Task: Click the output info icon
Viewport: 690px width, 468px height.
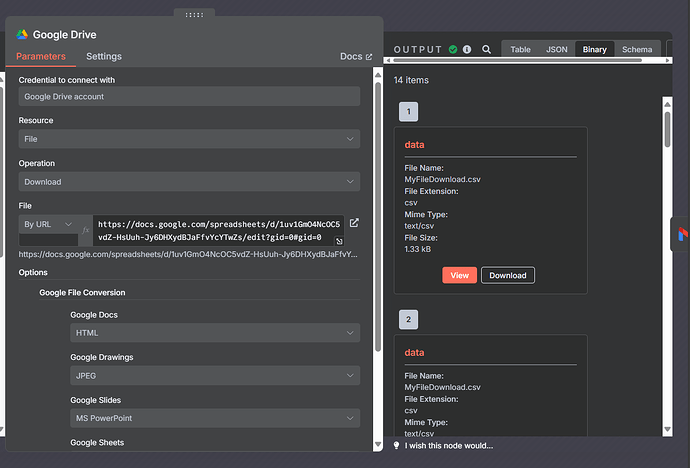Action: coord(467,49)
